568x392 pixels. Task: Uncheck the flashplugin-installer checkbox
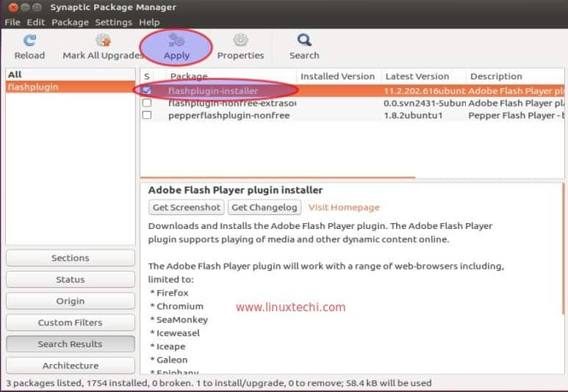pos(147,90)
